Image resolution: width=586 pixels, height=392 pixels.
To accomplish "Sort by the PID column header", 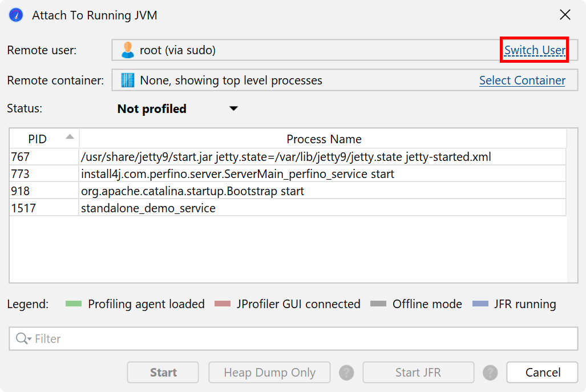I will (x=38, y=139).
